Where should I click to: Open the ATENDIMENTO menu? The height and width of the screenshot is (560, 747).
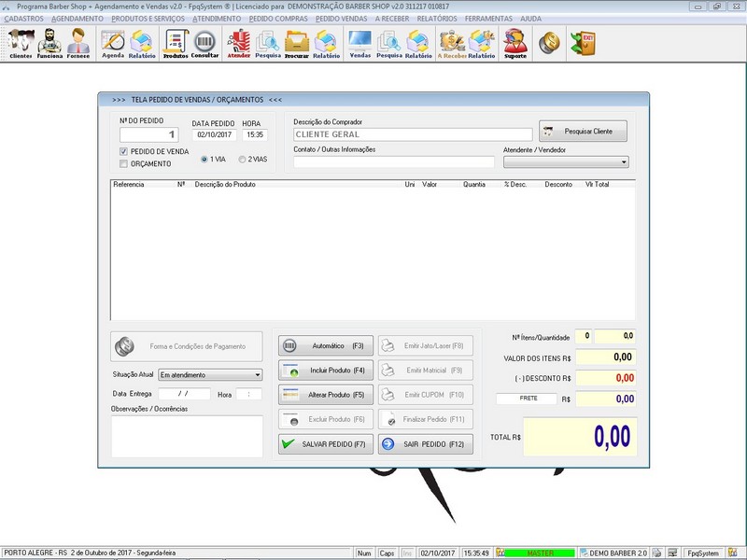[x=217, y=19]
